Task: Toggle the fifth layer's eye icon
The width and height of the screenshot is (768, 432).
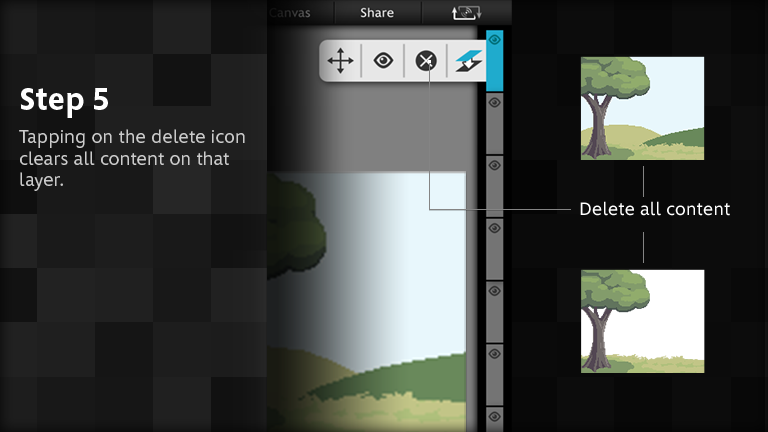Action: click(495, 291)
